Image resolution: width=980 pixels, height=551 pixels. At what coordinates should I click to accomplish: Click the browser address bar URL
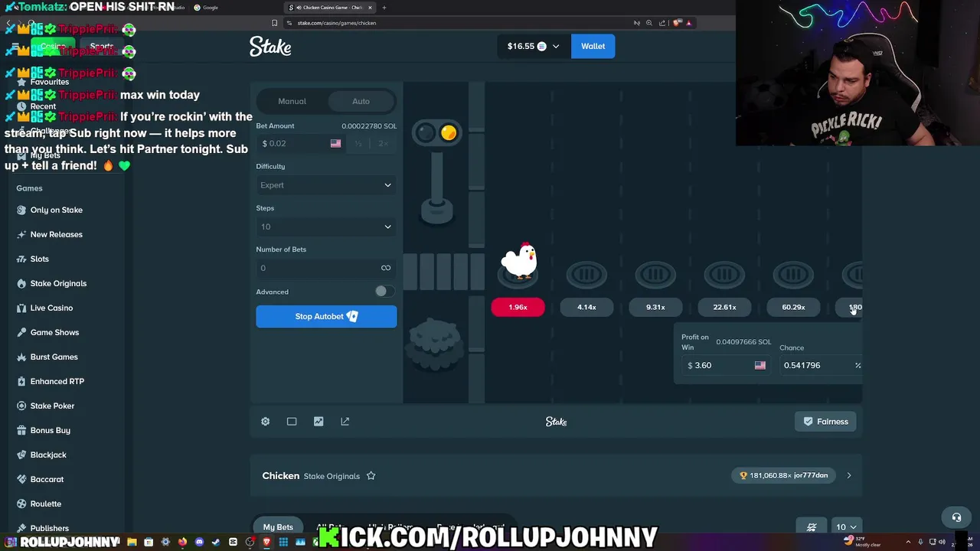pyautogui.click(x=337, y=23)
